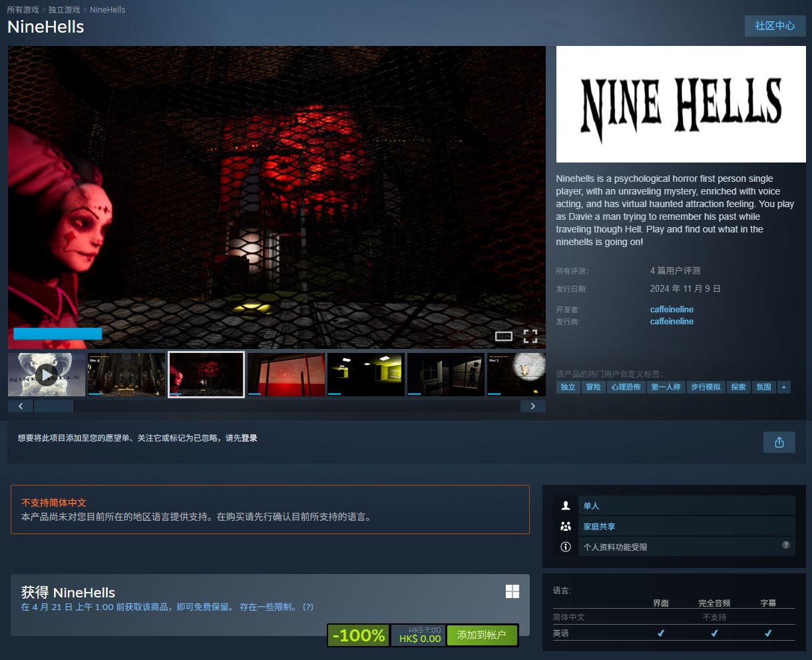Select the 心理恐怖 tag

[x=626, y=387]
